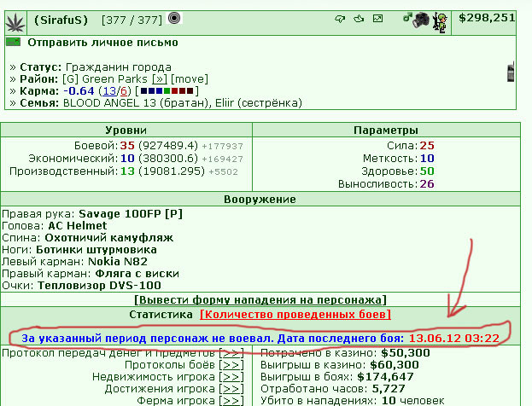Click the player name (SirafuS)
Image resolution: width=532 pixels, height=406 pixels.
pos(61,20)
